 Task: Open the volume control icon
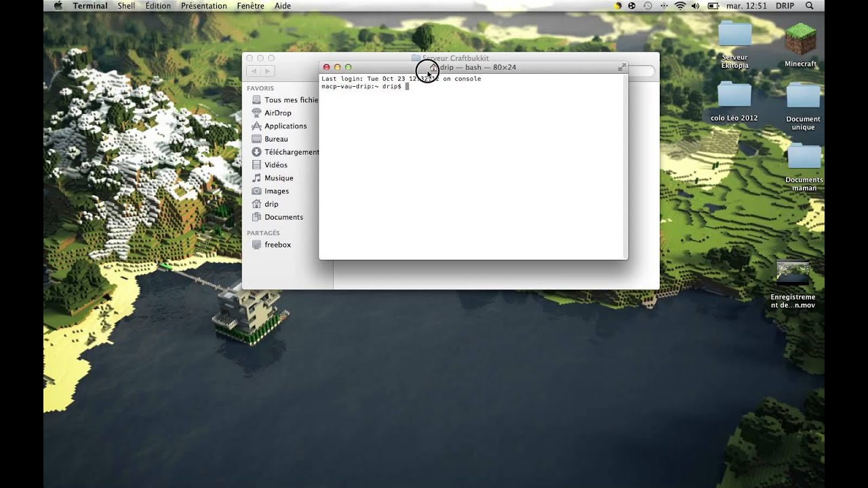pyautogui.click(x=696, y=5)
